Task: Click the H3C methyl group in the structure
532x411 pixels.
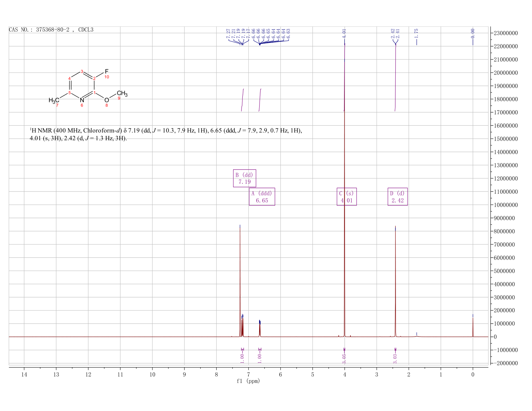Action: 54,101
